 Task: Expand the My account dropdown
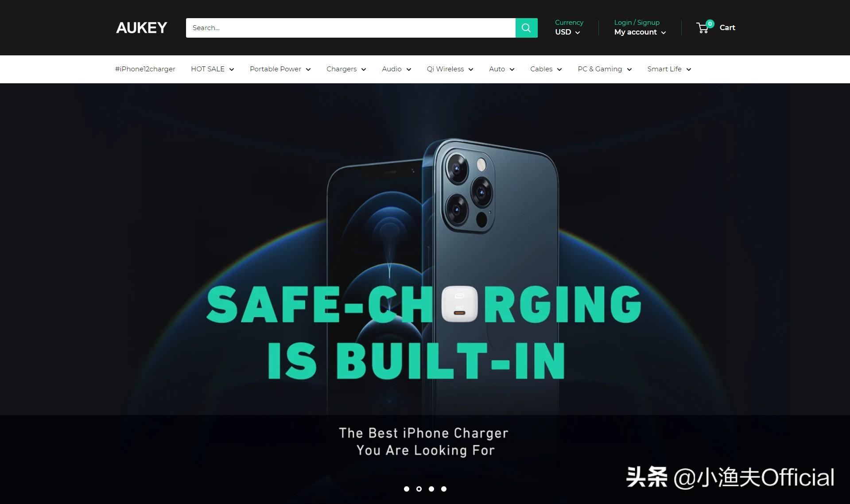click(640, 32)
